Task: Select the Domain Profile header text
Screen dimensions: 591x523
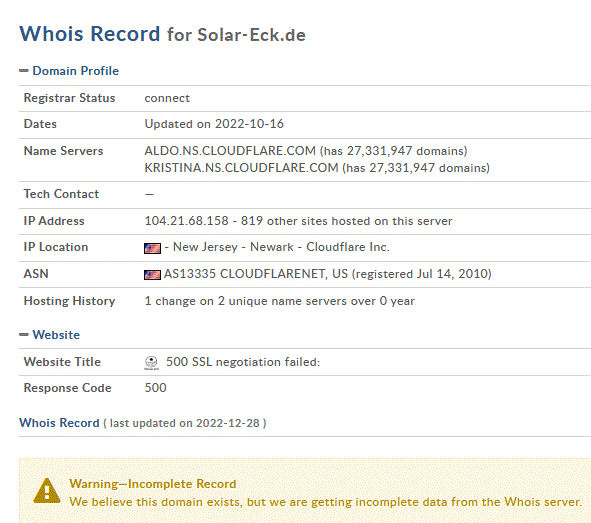Action: point(75,71)
